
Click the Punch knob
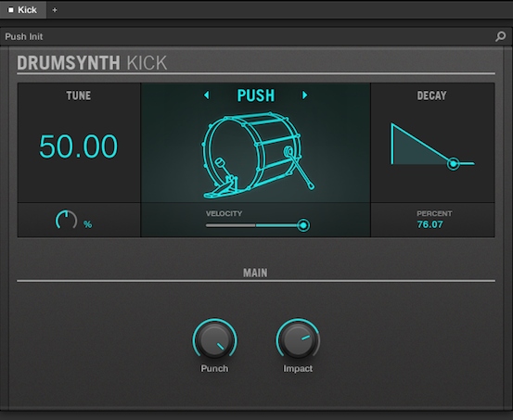214,339
